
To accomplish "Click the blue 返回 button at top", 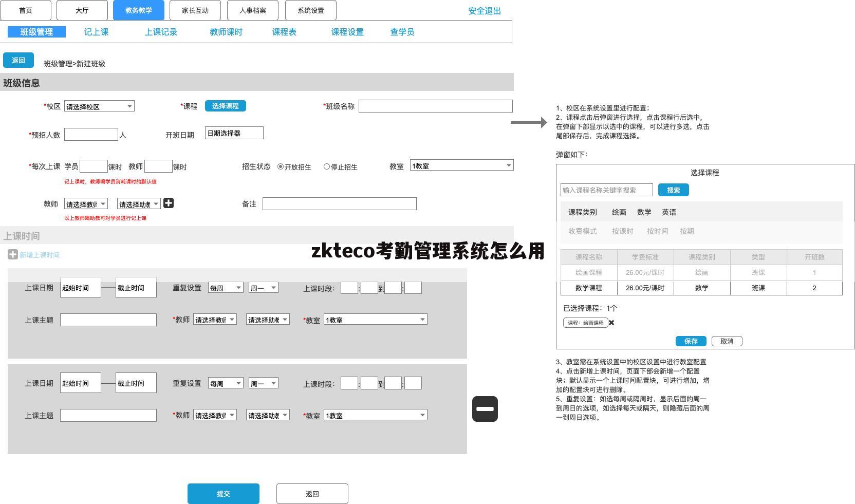I will tap(18, 60).
